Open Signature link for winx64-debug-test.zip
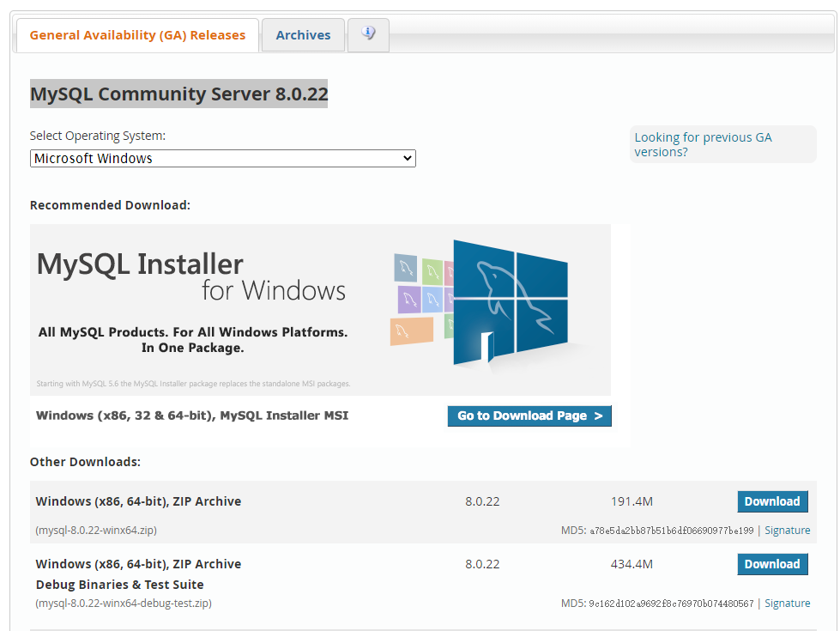This screenshot has height=631, width=840. coord(787,604)
